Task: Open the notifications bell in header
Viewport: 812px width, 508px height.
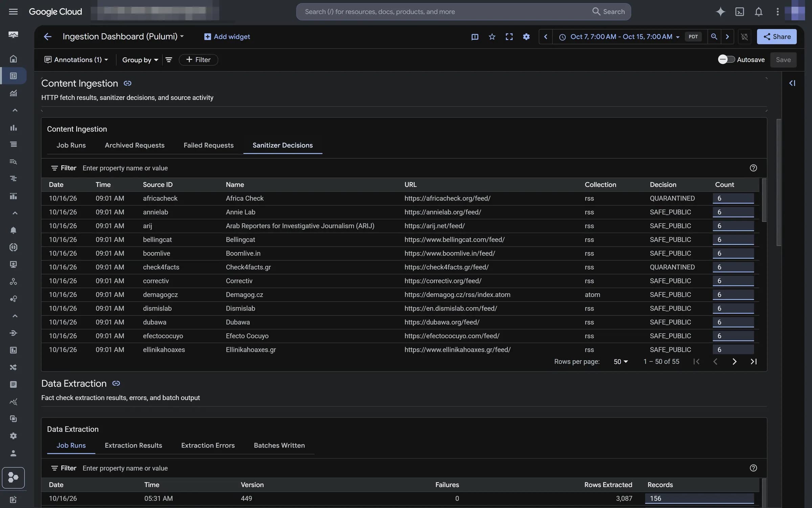Action: pyautogui.click(x=759, y=12)
